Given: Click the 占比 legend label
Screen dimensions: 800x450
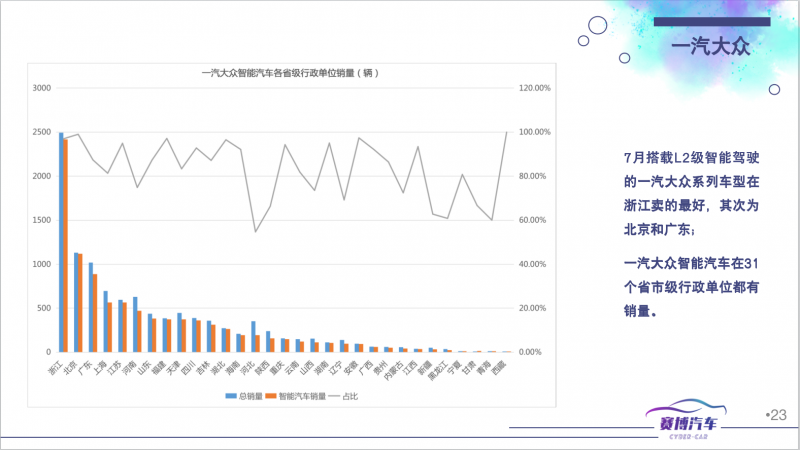Looking at the screenshot, I should [x=350, y=396].
